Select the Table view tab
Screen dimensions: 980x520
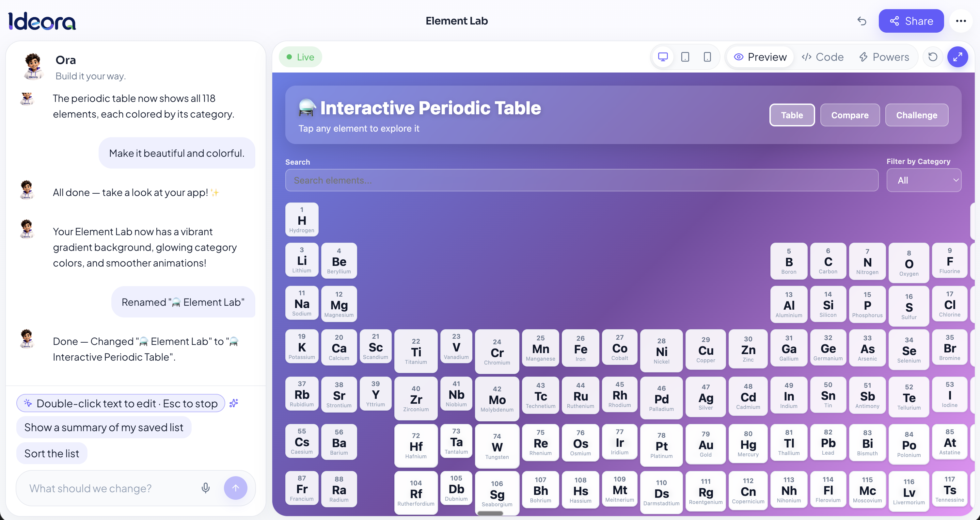click(x=792, y=115)
